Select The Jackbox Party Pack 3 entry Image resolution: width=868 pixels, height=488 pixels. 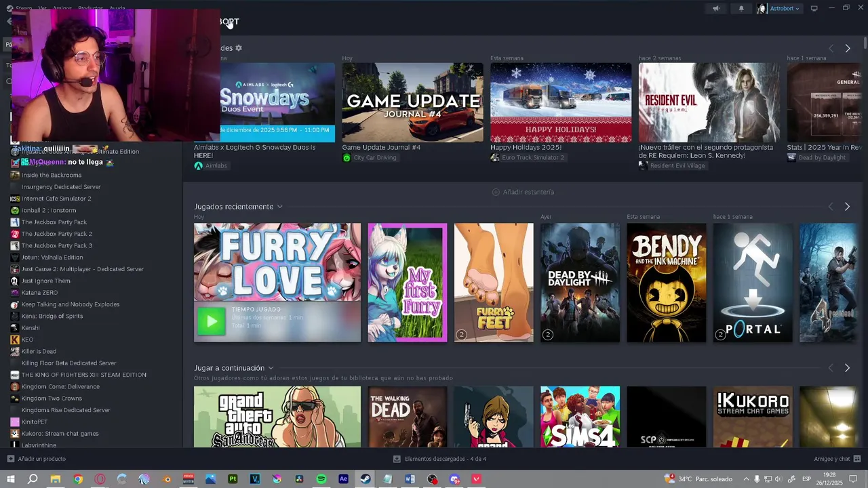click(56, 245)
